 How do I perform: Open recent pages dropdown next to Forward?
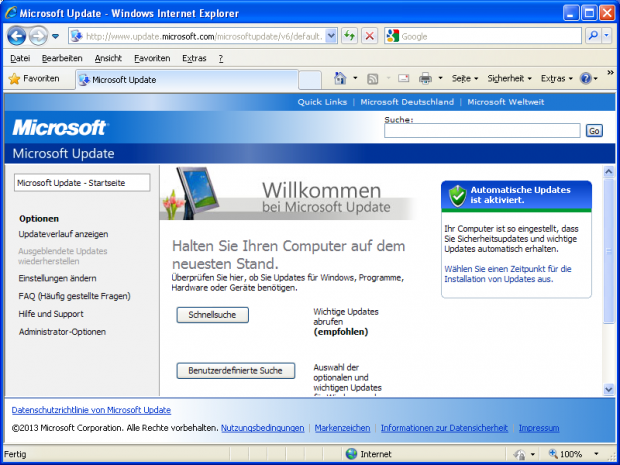(55, 36)
